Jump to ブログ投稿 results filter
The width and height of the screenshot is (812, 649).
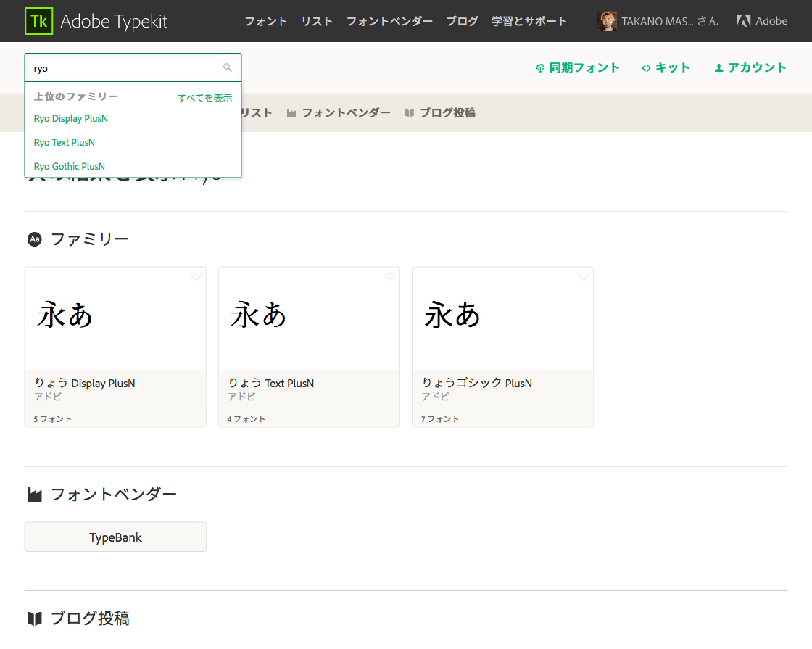point(447,113)
